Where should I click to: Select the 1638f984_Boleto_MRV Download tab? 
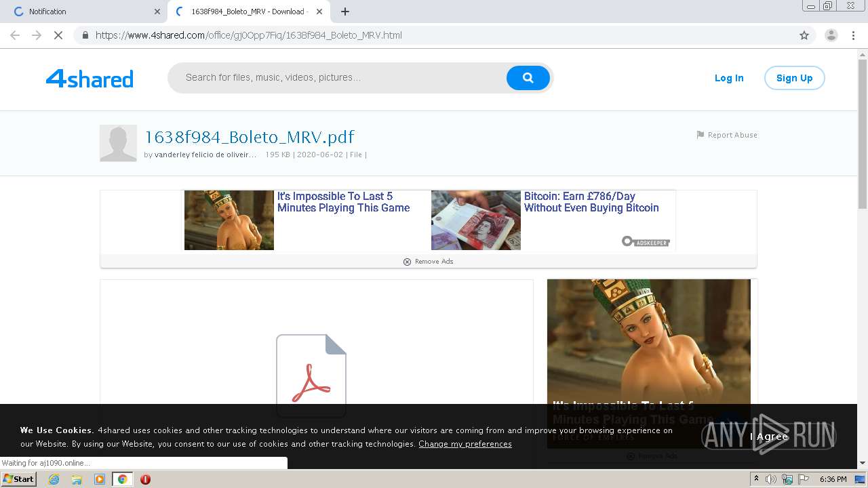tap(248, 12)
